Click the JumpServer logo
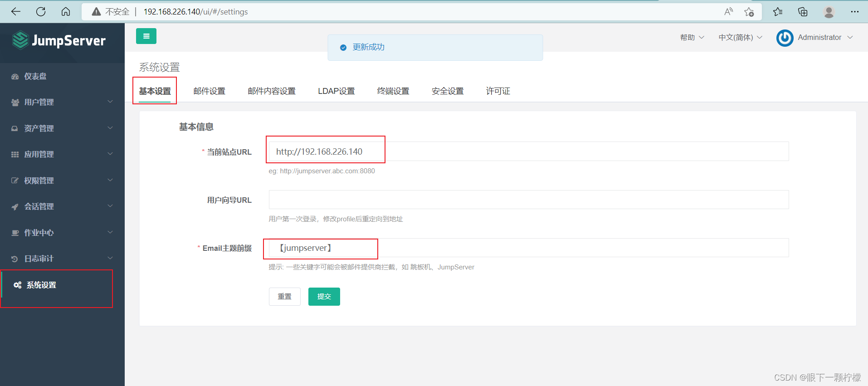The height and width of the screenshot is (386, 868). pyautogui.click(x=59, y=40)
